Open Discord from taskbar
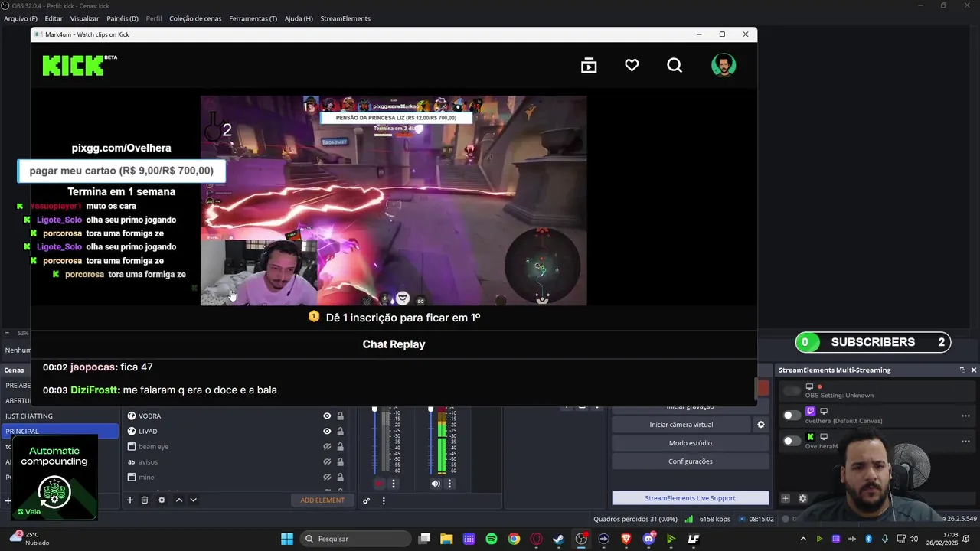 coord(648,539)
